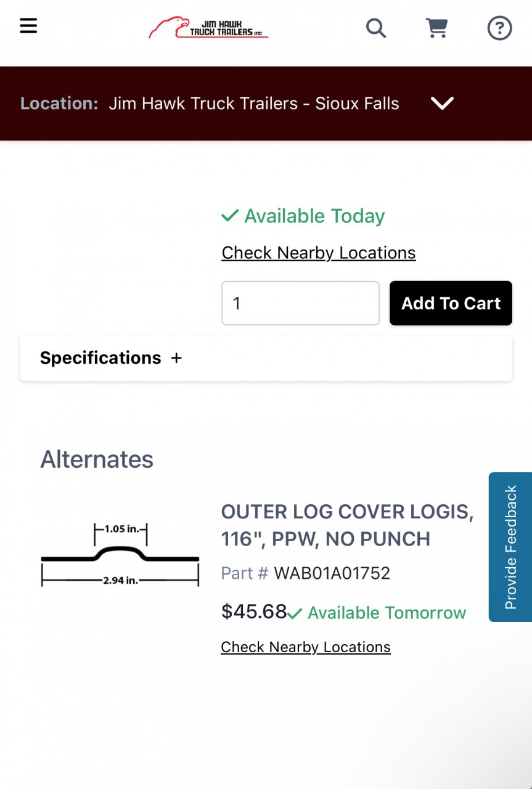Viewport: 532px width, 789px height.
Task: Click the green checkmark beside Available Tomorrow
Action: point(295,613)
